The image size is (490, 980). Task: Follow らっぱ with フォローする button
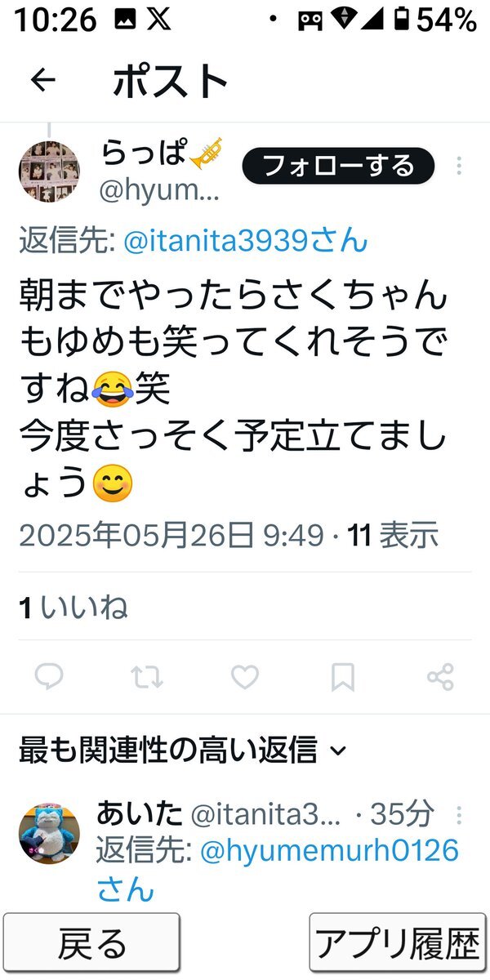[338, 167]
